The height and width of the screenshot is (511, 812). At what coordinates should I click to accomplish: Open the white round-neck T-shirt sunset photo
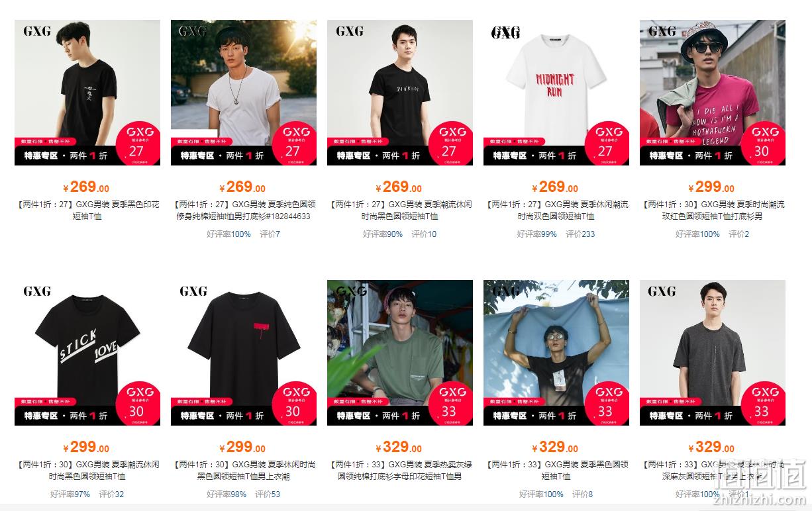tap(244, 93)
